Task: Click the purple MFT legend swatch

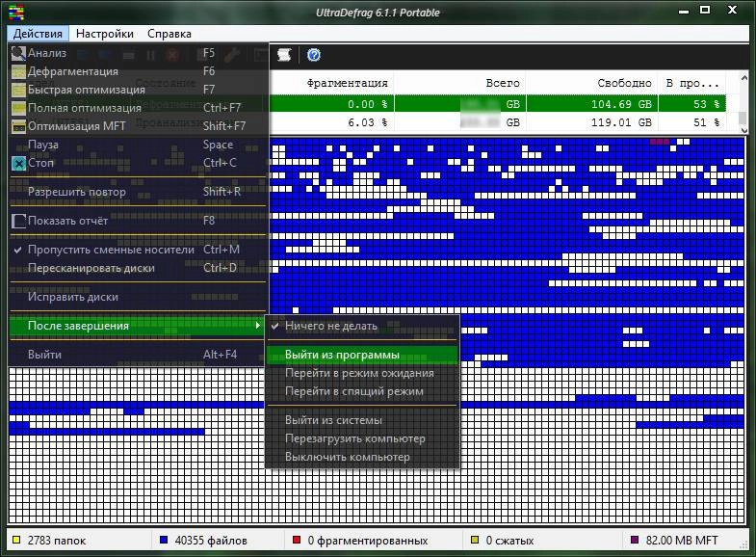Action: pyautogui.click(x=635, y=540)
